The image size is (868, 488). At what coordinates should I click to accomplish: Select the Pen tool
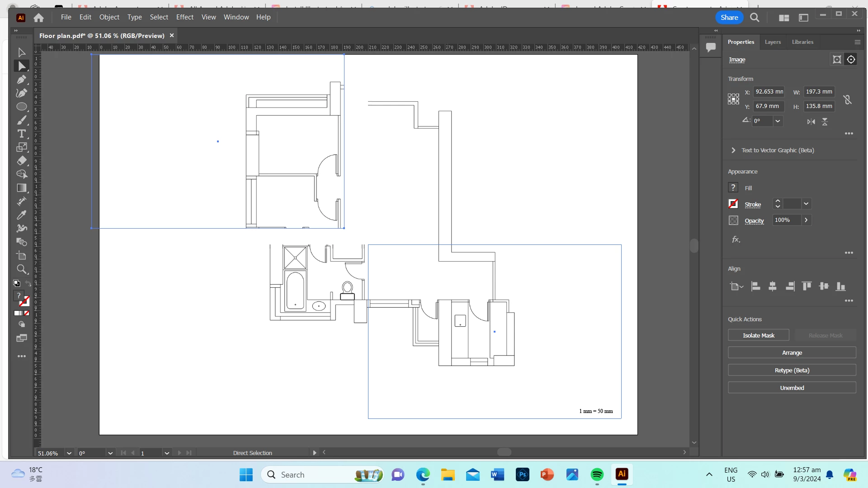[21, 80]
